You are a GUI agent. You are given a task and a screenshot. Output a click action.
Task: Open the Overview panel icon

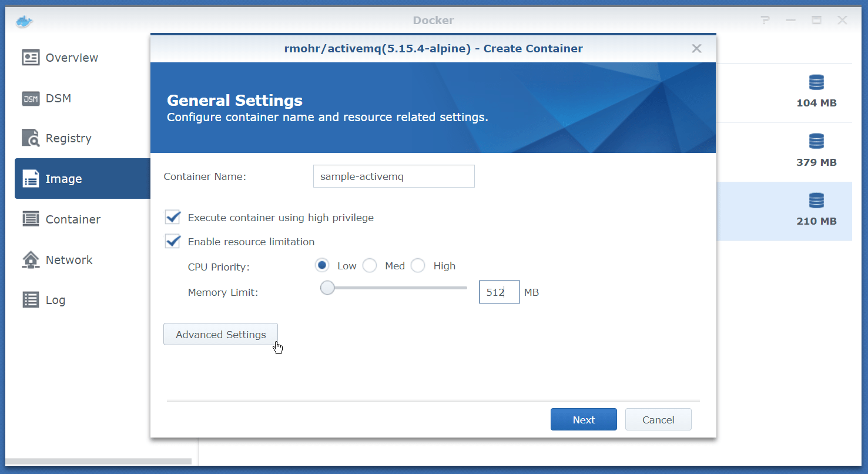point(31,58)
